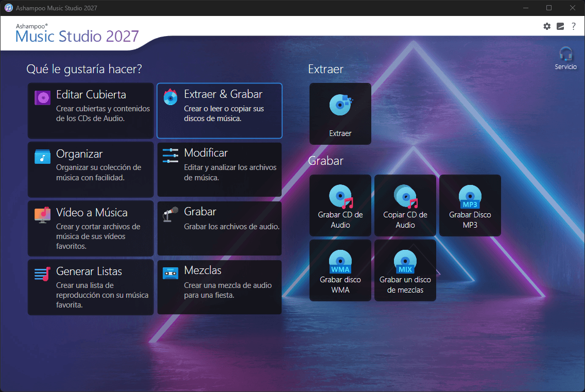The image size is (585, 392).
Task: Click the Grabar microphone tile
Action: (219, 229)
